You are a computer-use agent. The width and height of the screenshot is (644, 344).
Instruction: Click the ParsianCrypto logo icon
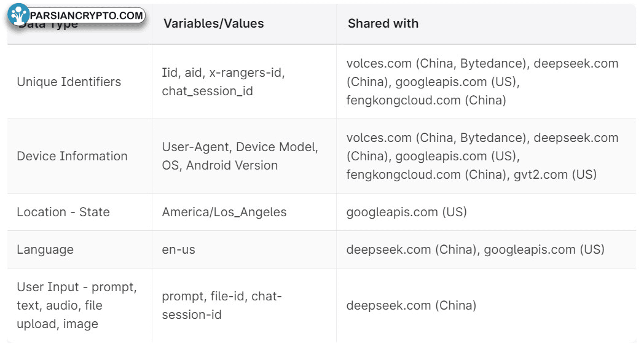point(18,15)
